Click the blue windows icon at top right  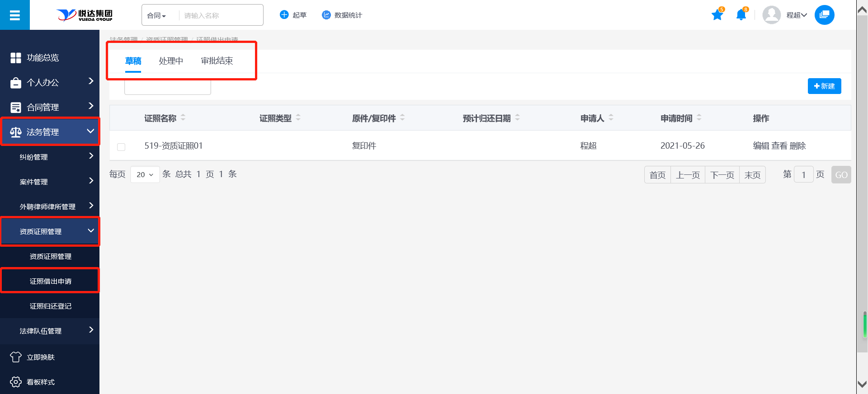(x=824, y=15)
